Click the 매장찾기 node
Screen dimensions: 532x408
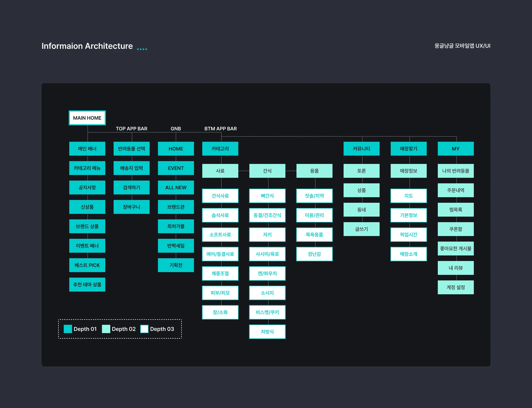pos(409,149)
